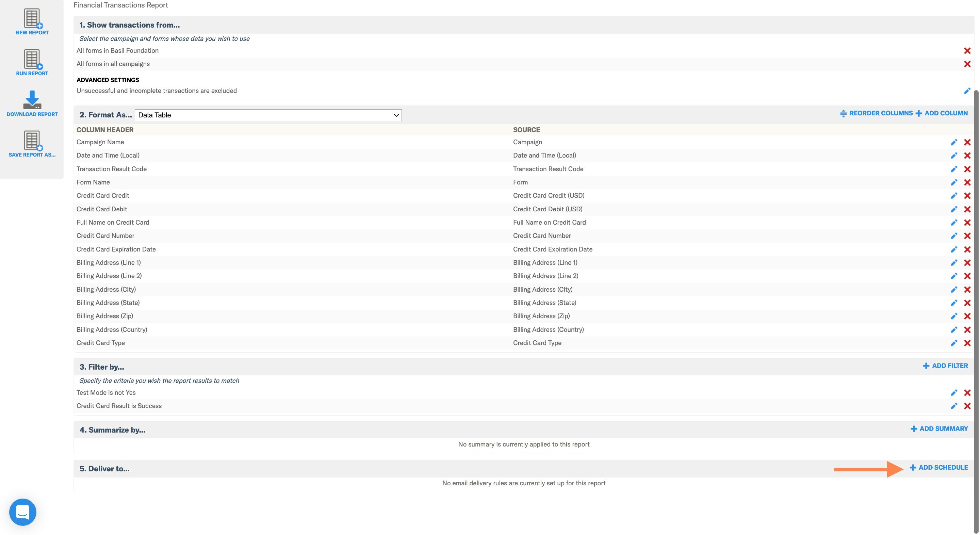Click the SOURCE column heading
The width and height of the screenshot is (980, 535).
pyautogui.click(x=526, y=130)
